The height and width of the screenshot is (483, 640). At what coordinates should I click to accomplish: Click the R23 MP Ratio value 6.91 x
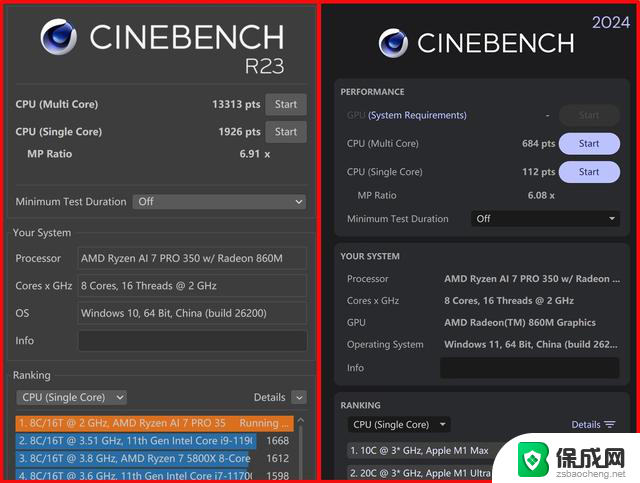(255, 154)
